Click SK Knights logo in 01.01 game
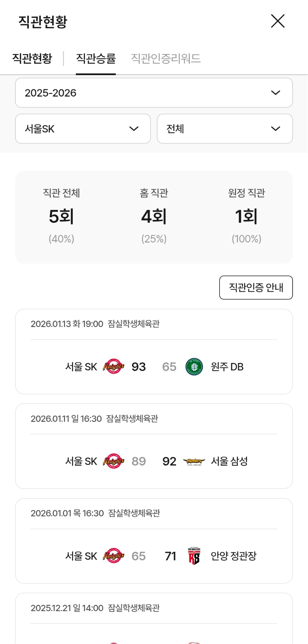The width and height of the screenshot is (308, 644). click(x=114, y=556)
